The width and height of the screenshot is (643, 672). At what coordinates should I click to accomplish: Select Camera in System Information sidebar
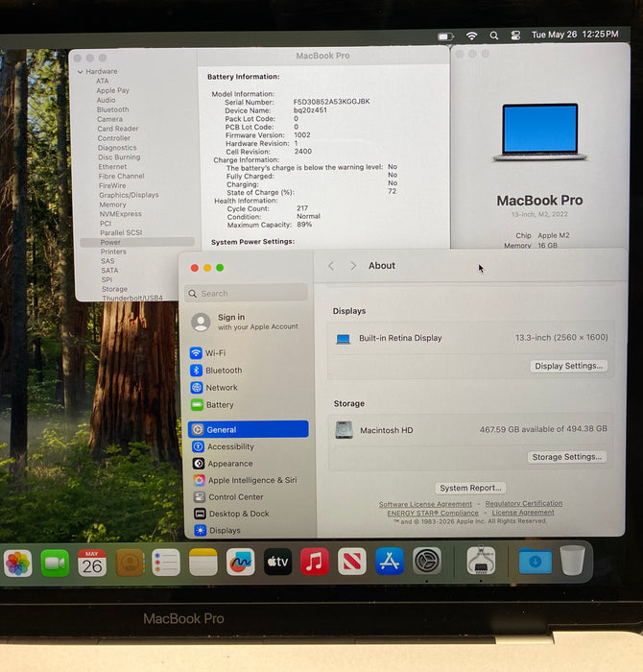click(109, 119)
